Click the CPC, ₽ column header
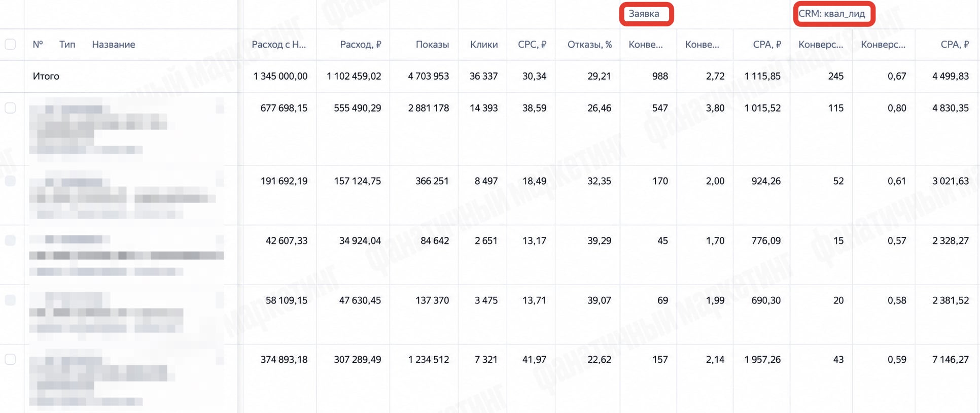 click(x=532, y=45)
